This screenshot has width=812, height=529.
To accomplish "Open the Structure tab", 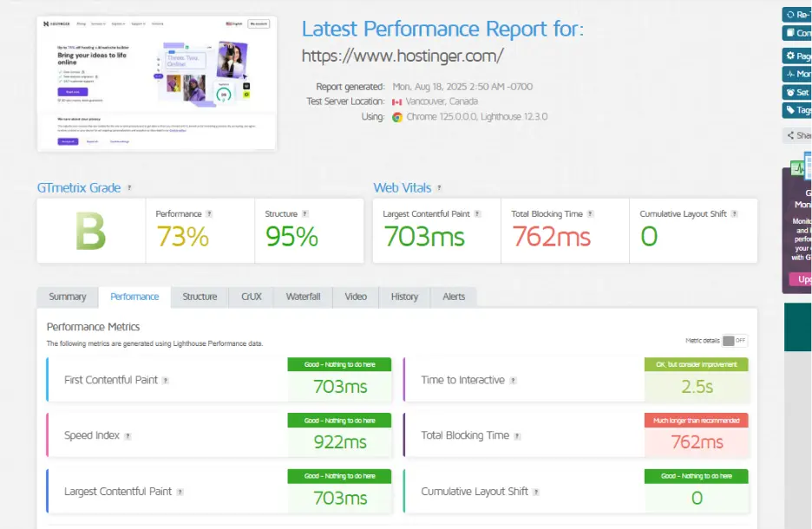I will pyautogui.click(x=200, y=297).
